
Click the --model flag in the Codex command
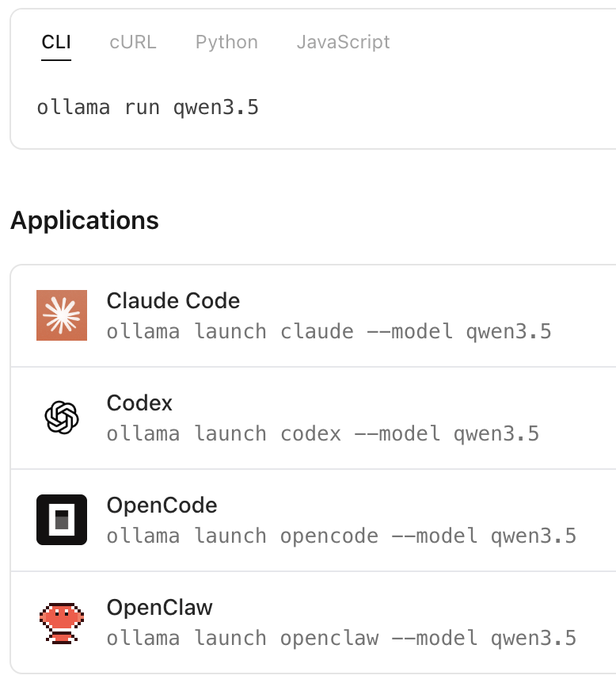coord(403,433)
